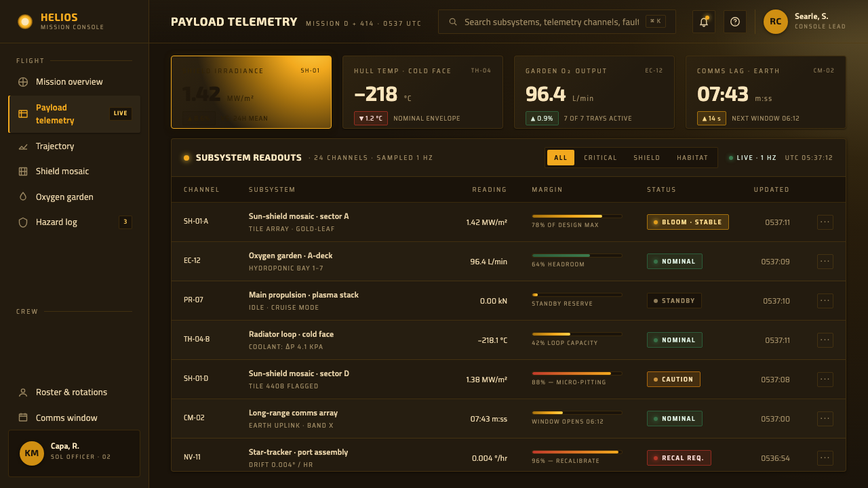Open more options for EC-12 row
This screenshot has width=868, height=488.
(825, 262)
